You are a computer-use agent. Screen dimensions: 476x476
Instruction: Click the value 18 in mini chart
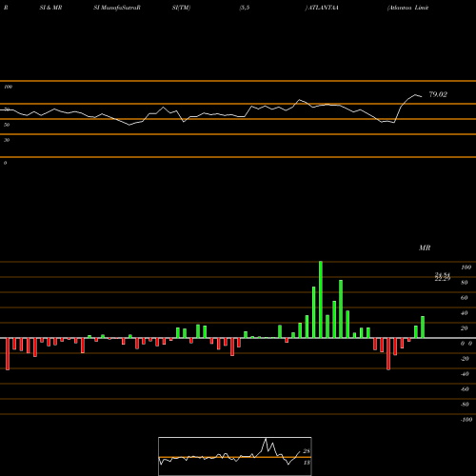[x=307, y=463]
